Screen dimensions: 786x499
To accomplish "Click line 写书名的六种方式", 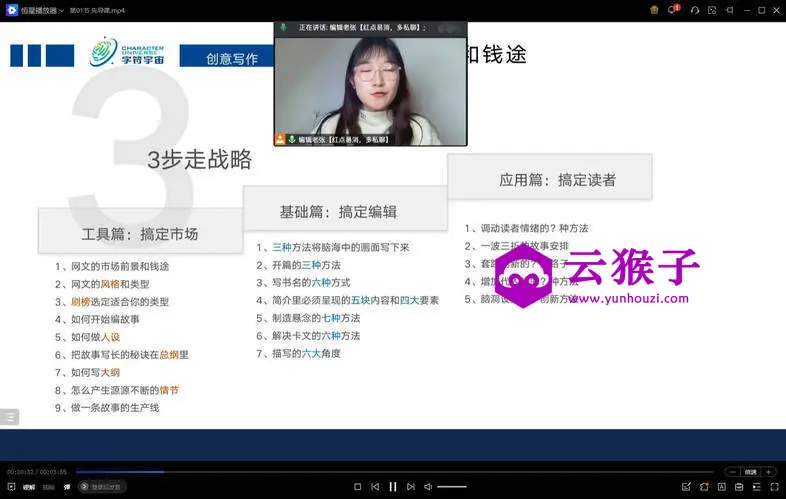I will pos(303,282).
